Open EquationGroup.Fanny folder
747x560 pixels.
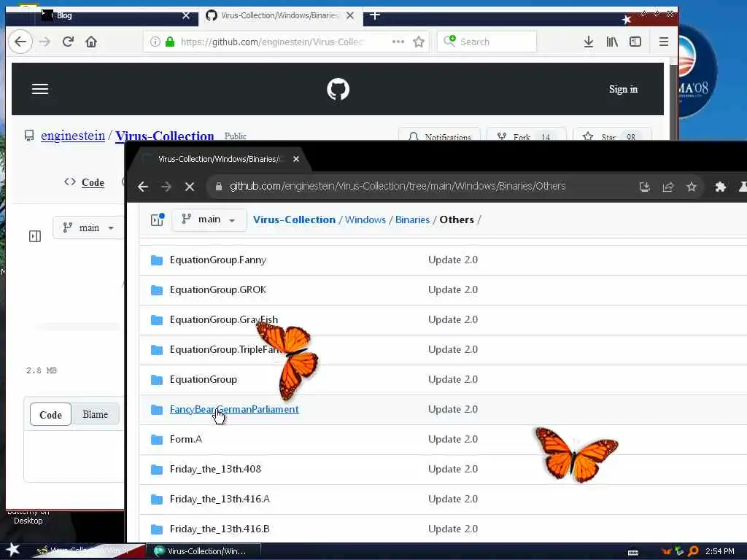(x=217, y=260)
